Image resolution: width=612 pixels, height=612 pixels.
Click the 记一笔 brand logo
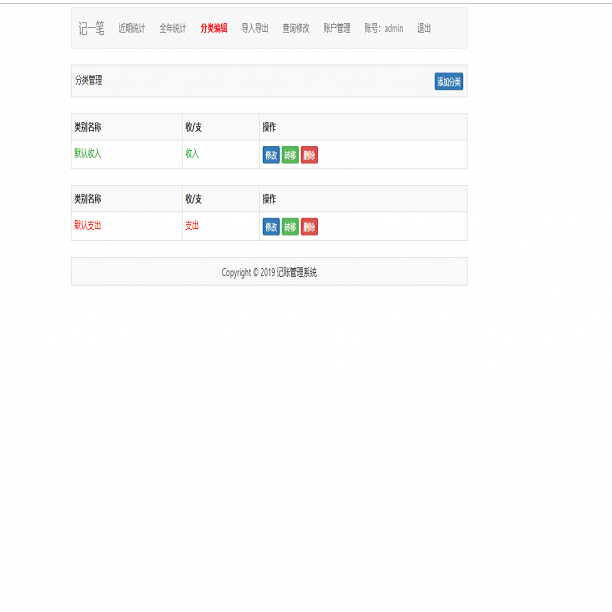[x=91, y=28]
